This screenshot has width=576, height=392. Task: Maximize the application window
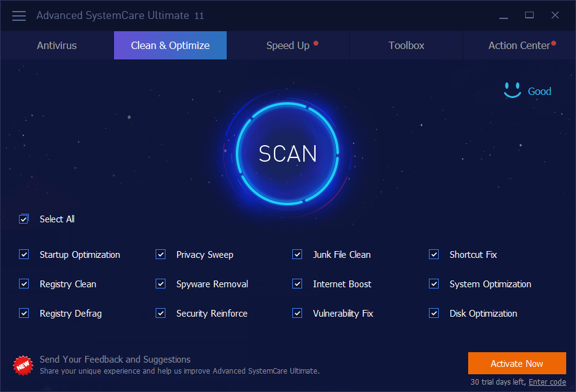click(529, 15)
